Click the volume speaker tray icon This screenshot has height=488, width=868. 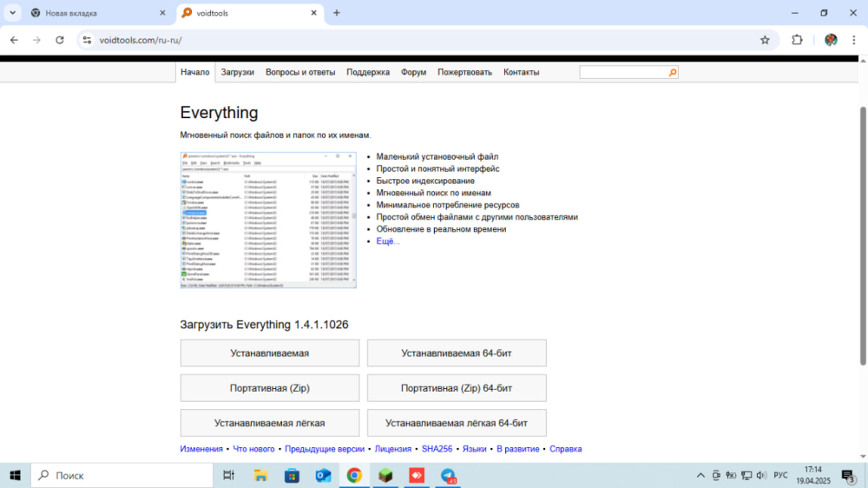click(x=762, y=475)
